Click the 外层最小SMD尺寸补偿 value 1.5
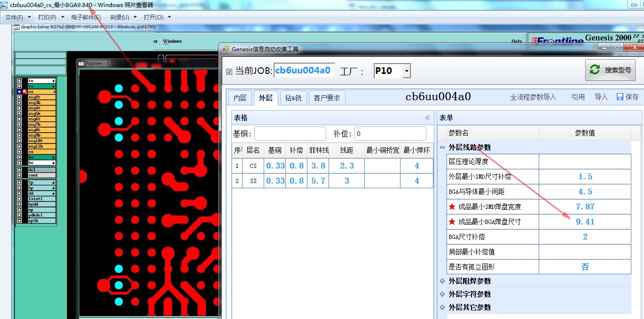 coord(585,176)
